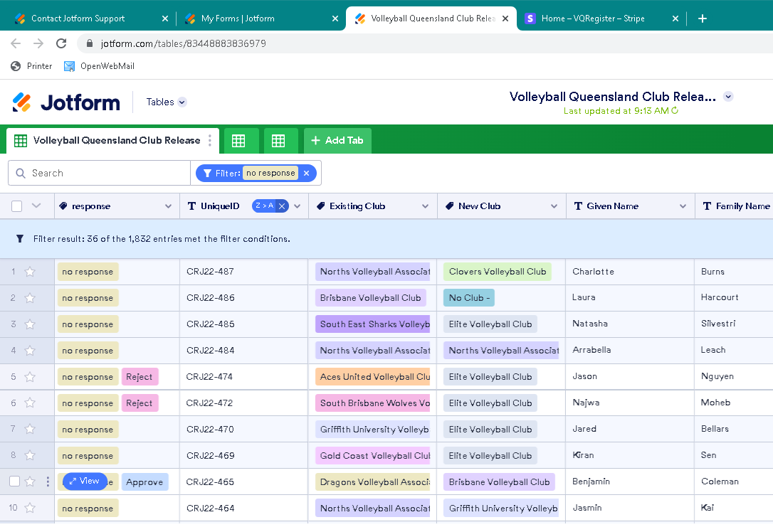Click the Jotform logo

(66, 102)
